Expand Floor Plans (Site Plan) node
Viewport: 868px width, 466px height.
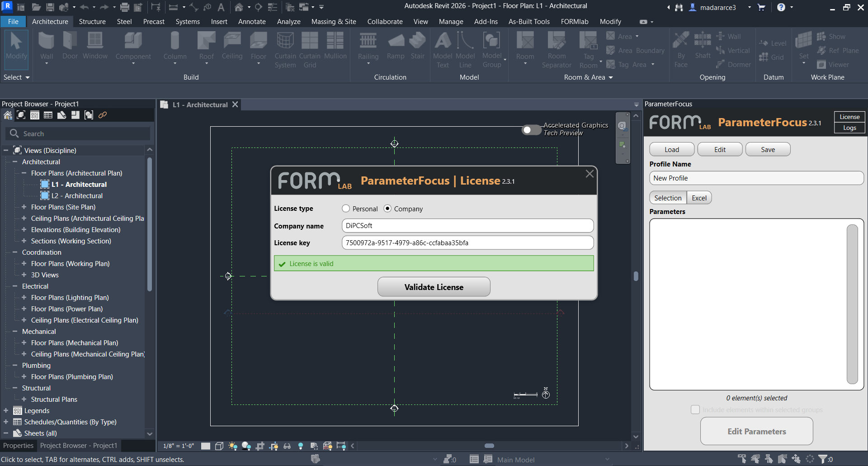[x=24, y=207]
